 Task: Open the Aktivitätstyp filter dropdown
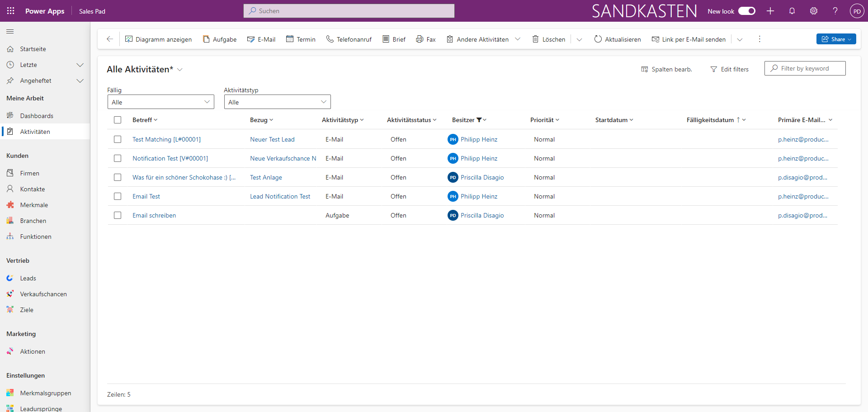click(278, 102)
